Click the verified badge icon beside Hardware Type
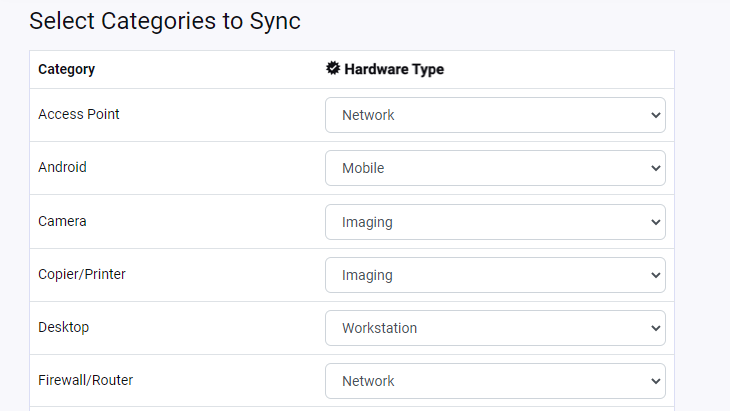Viewport: 730px width, 411px height. click(333, 69)
